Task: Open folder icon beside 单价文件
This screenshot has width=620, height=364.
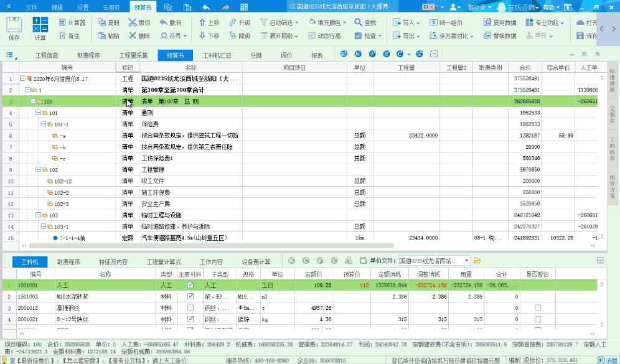Action: (x=477, y=261)
